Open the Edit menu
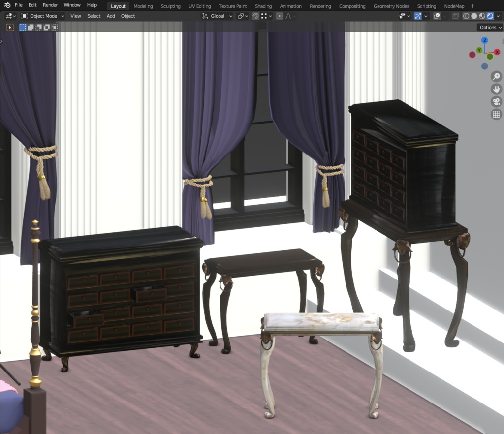The width and height of the screenshot is (504, 434). click(x=32, y=5)
